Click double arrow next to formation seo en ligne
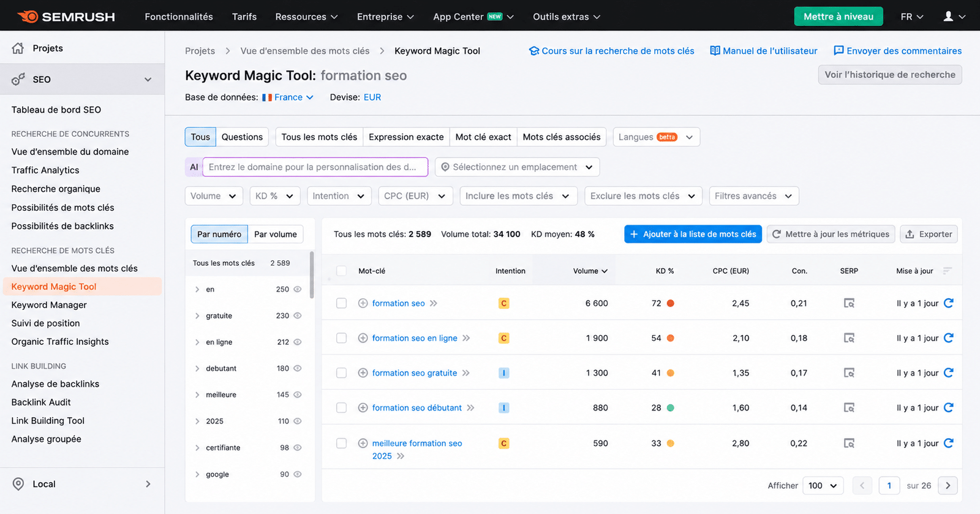 click(466, 338)
